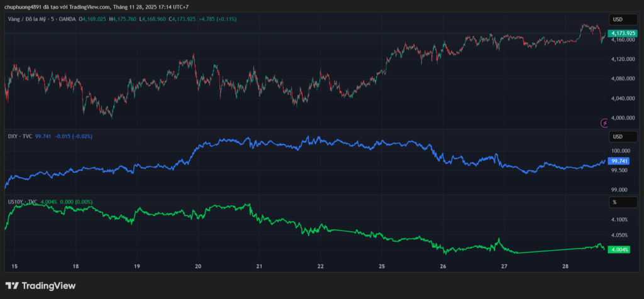This screenshot has width=644, height=299.
Task: Click the 4,000.000 level on gold price scale
Action: click(622, 117)
